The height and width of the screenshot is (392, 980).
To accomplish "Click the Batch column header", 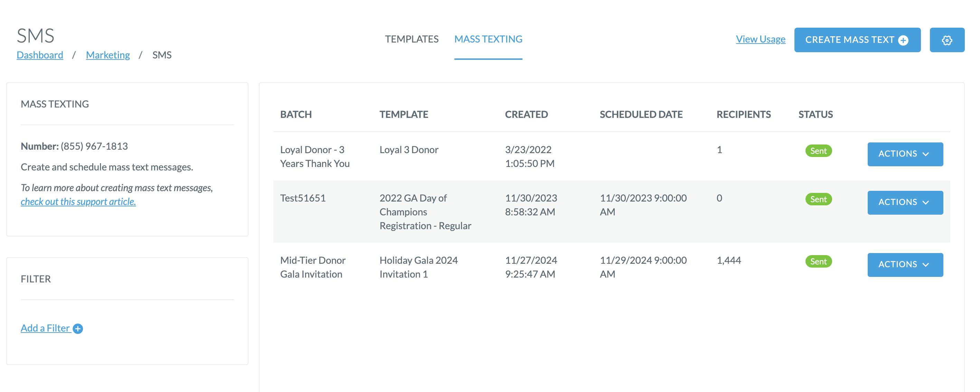I will (295, 114).
